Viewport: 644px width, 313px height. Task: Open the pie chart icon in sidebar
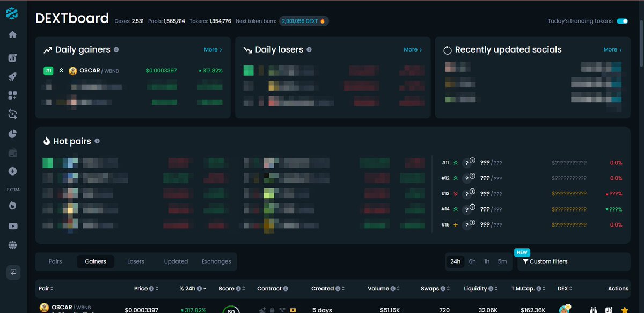point(12,133)
